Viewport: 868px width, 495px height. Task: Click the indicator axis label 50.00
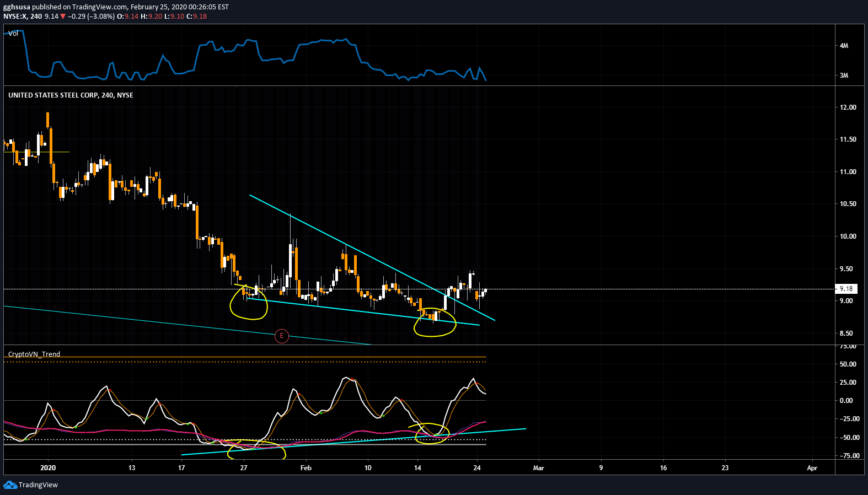(848, 364)
